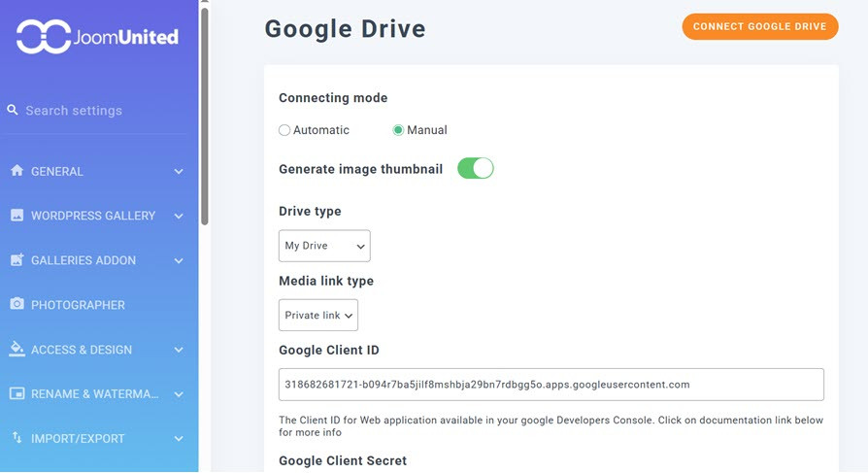Expand the WordPress Gallery chevron
The image size is (868, 473).
[x=179, y=216]
